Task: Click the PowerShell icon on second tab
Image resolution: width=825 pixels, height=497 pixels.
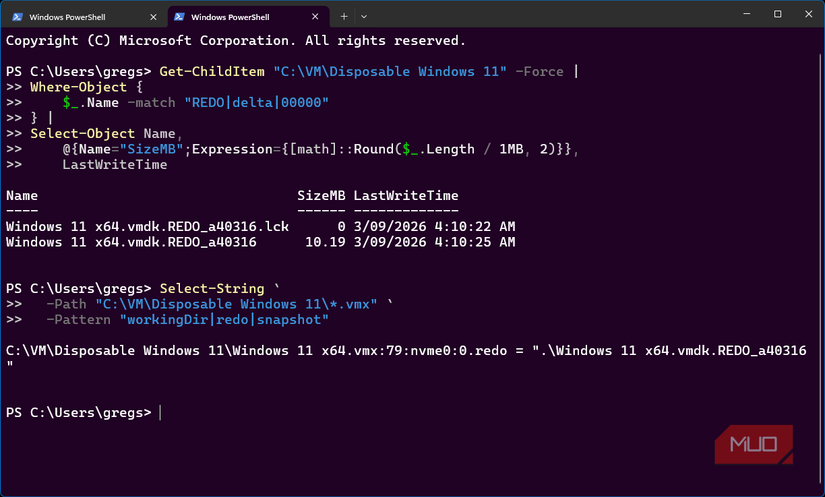Action: coord(179,17)
